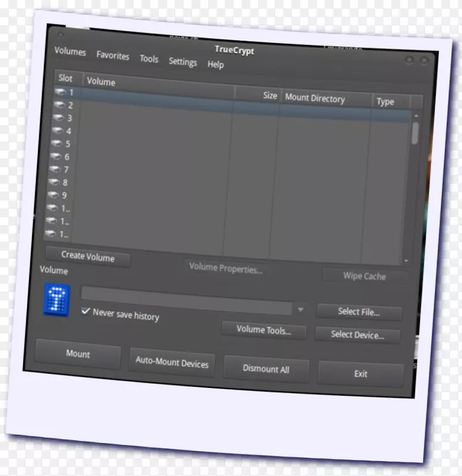Select drive icon for slot 5
The image size is (462, 476).
tap(56, 143)
